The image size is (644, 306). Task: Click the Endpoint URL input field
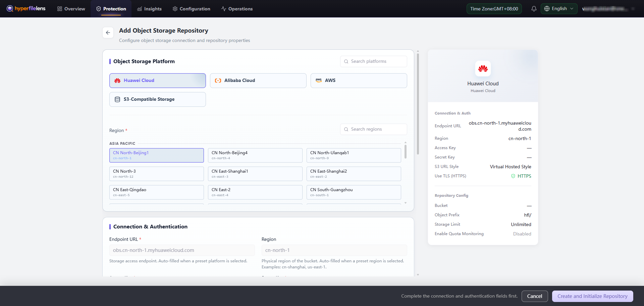pos(182,250)
